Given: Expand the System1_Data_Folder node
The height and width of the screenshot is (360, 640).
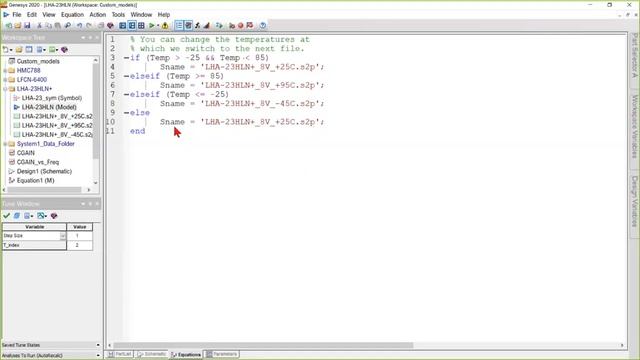Looking at the screenshot, I should tap(5, 144).
